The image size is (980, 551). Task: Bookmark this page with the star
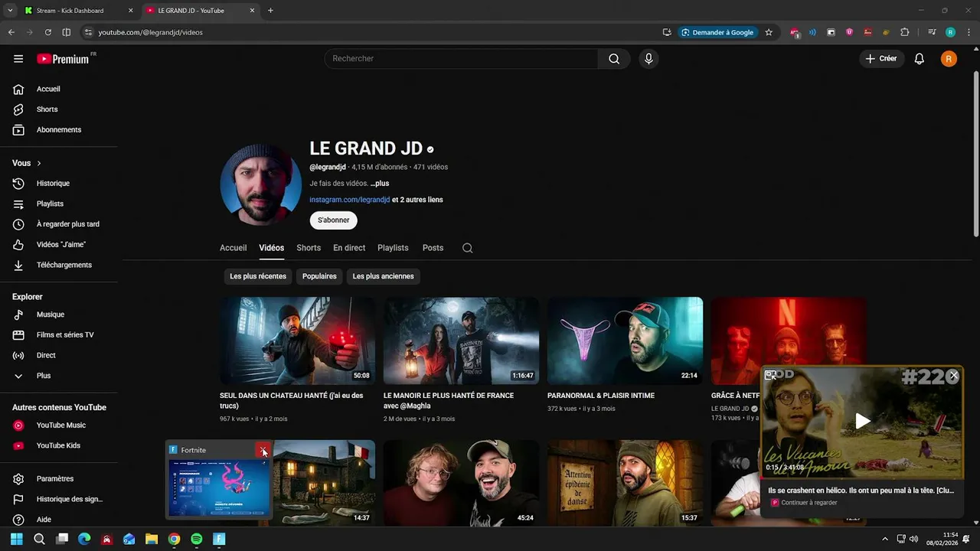769,32
